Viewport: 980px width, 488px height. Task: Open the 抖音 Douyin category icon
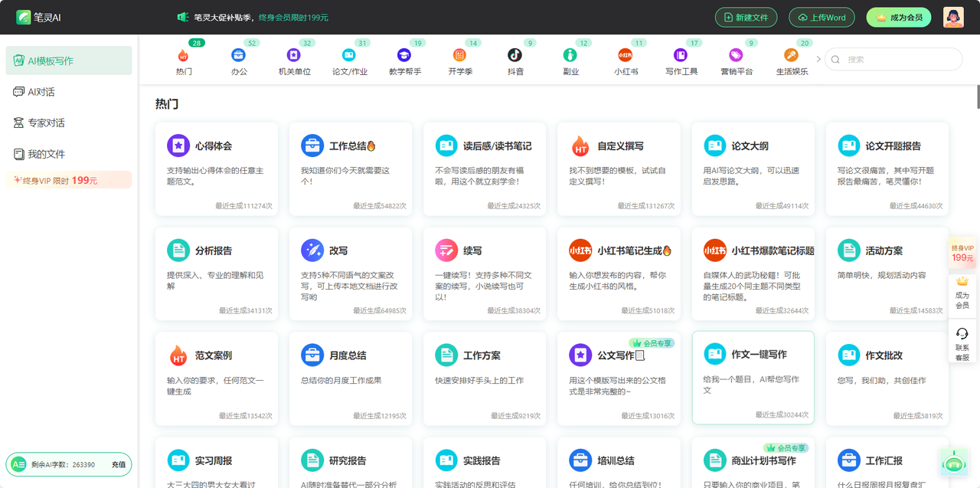(514, 55)
